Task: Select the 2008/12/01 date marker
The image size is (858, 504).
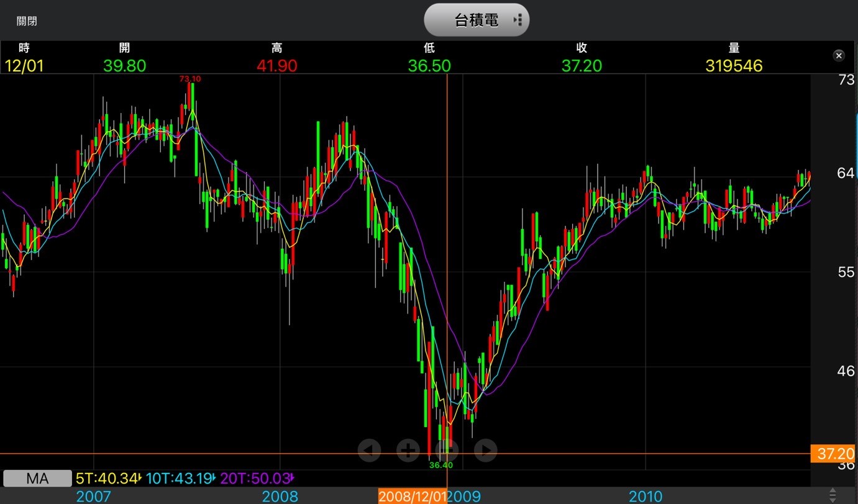Action: point(413,497)
